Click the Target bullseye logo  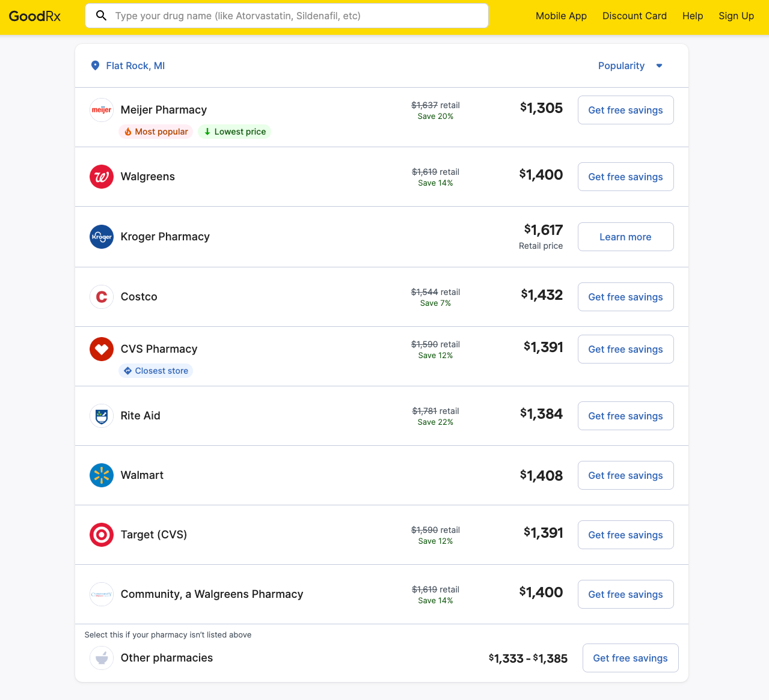[102, 535]
